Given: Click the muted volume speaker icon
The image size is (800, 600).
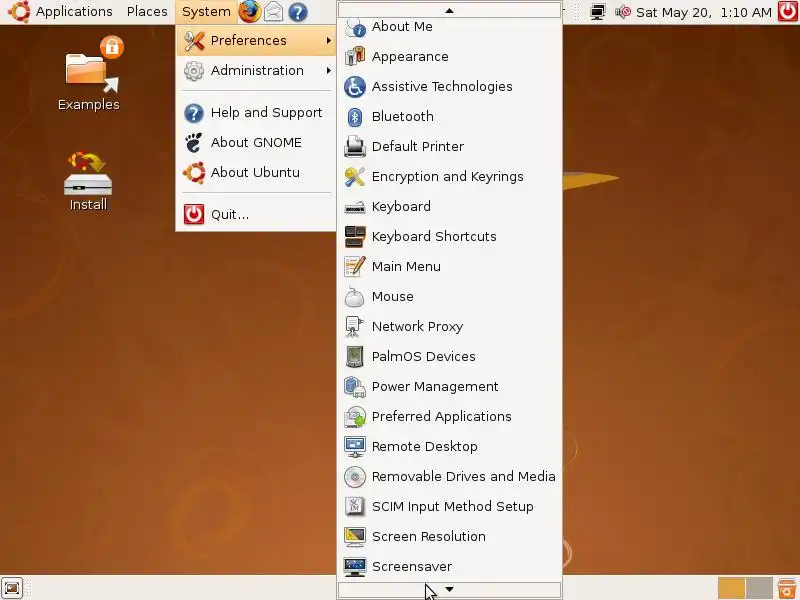Looking at the screenshot, I should coord(622,12).
